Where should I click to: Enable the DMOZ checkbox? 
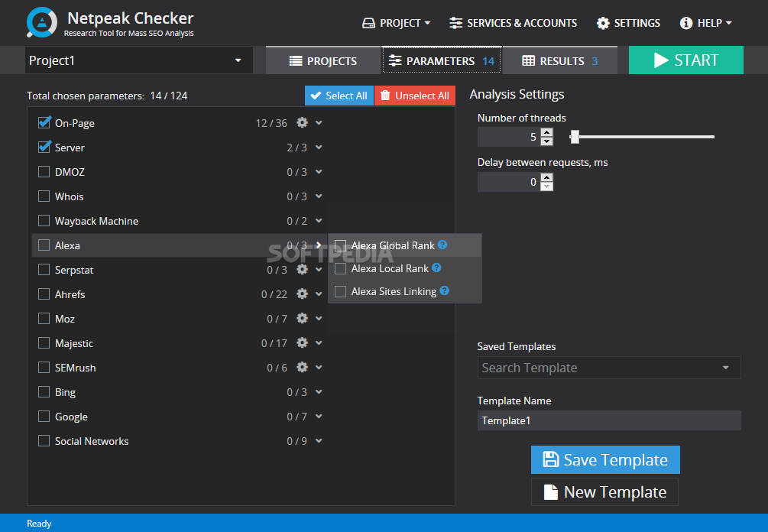[x=44, y=171]
